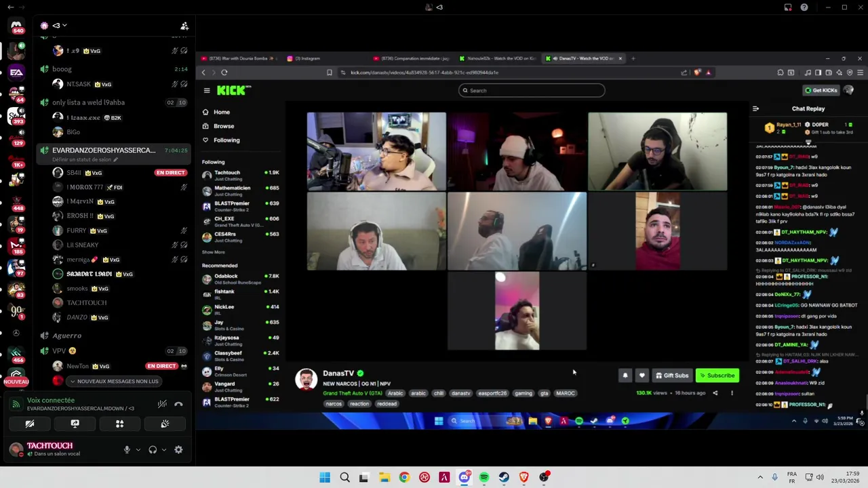The height and width of the screenshot is (488, 868).
Task: Click Définir un statut de salon
Action: coord(85,159)
